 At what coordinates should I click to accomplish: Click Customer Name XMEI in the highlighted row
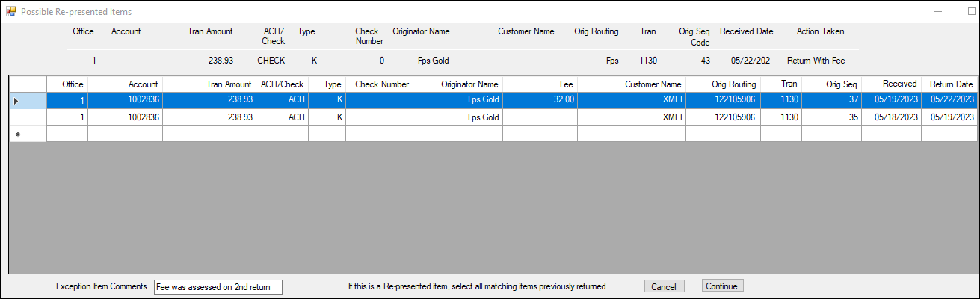click(632, 100)
